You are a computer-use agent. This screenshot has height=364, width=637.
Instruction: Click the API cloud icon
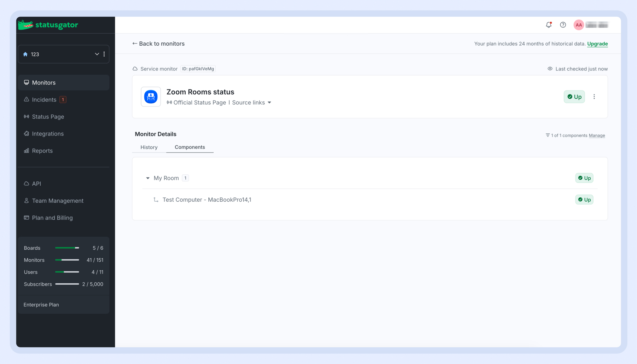27,183
